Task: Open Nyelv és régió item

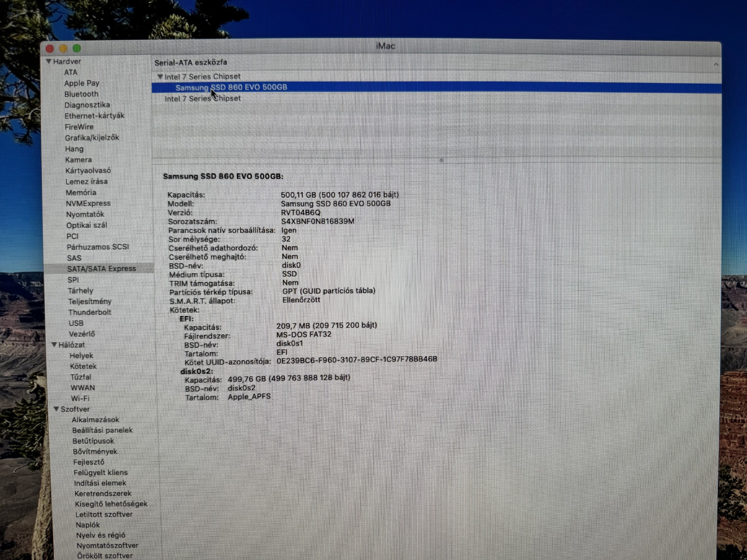Action: coord(101,535)
